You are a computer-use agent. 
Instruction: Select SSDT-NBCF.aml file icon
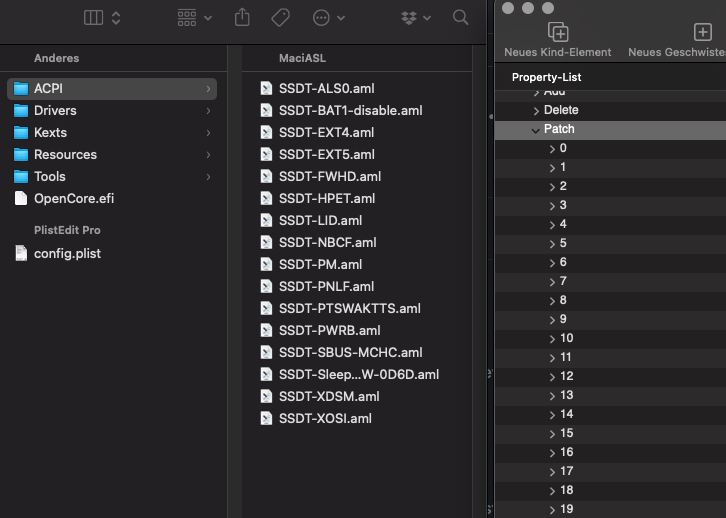coord(266,243)
